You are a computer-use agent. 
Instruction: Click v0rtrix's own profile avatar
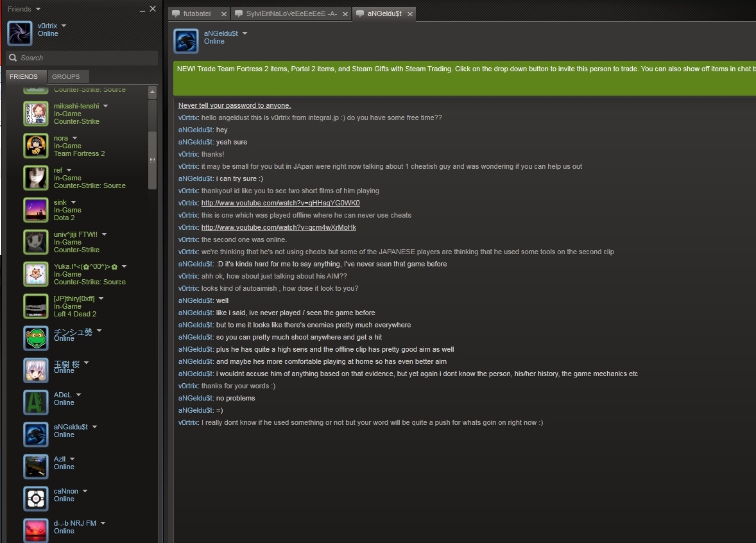point(20,33)
